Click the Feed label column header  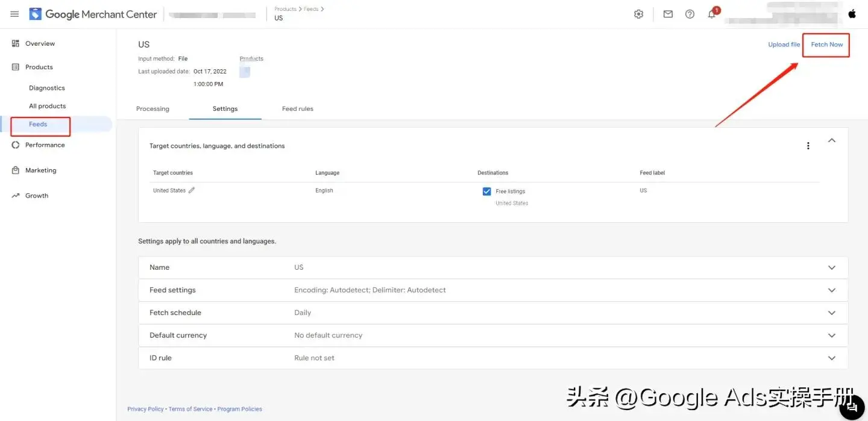coord(652,173)
